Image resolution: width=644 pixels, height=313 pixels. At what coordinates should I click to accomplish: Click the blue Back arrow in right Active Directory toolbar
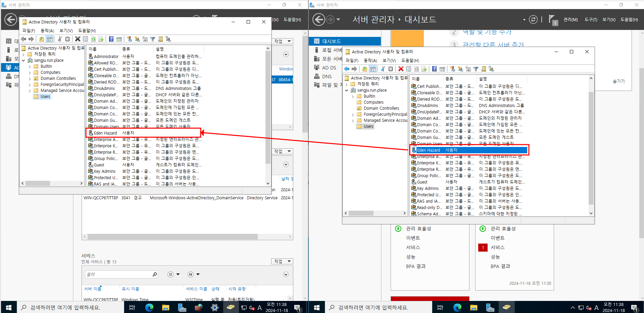pyautogui.click(x=347, y=69)
